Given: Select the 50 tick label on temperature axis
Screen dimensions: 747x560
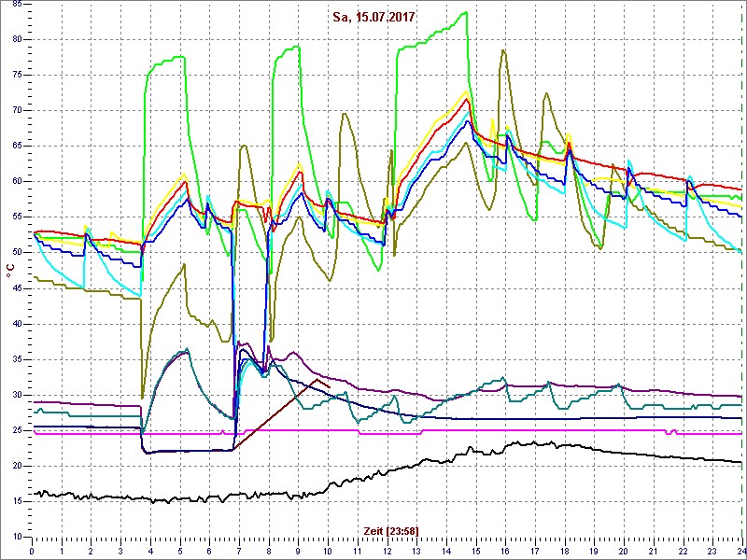Looking at the screenshot, I should (x=18, y=253).
